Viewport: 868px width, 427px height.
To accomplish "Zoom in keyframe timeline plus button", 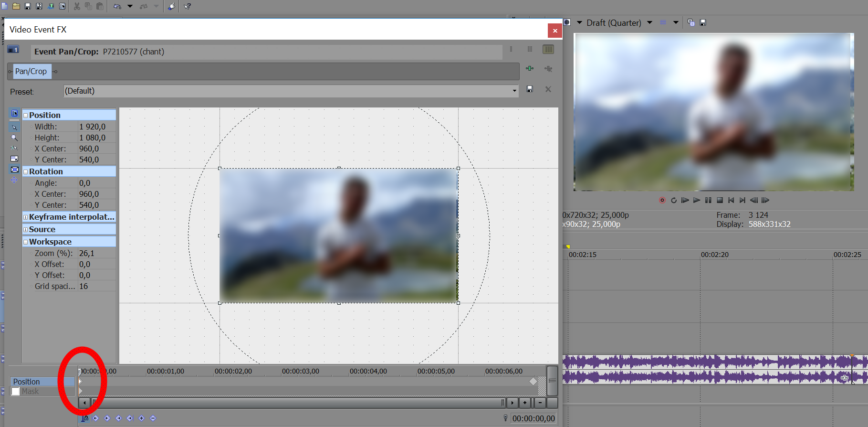I will (x=525, y=403).
